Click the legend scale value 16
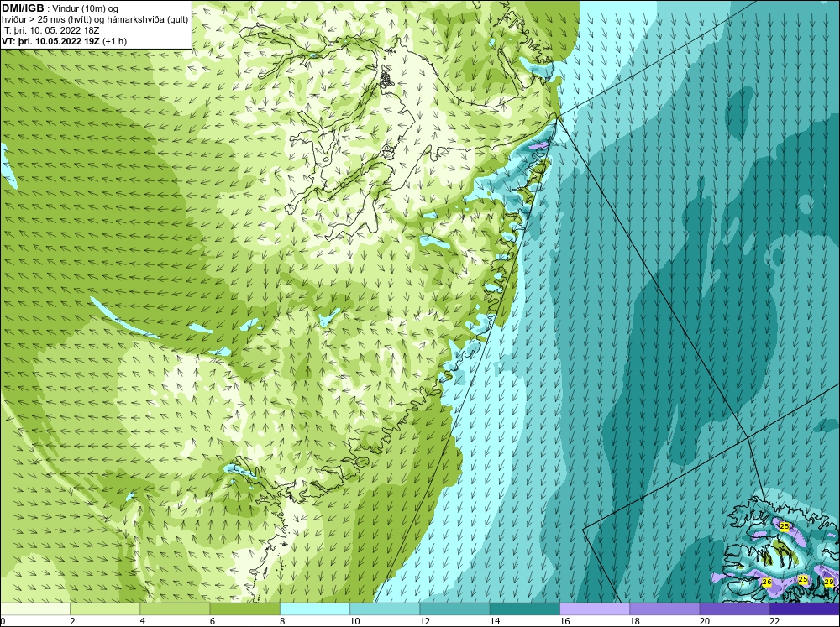The image size is (840, 627). tap(564, 621)
